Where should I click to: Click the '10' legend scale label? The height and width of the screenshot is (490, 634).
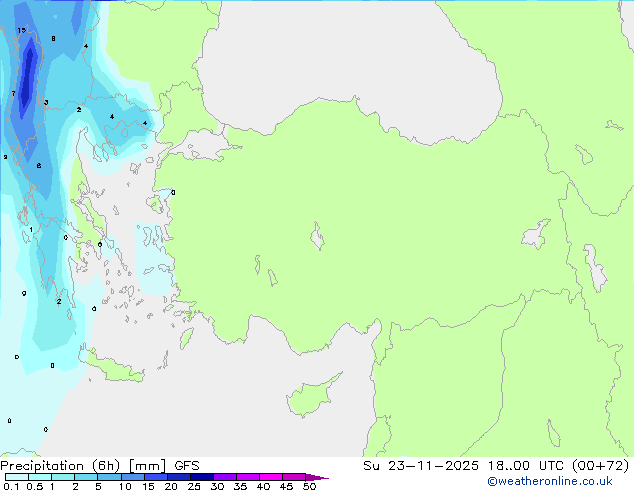coord(125,486)
